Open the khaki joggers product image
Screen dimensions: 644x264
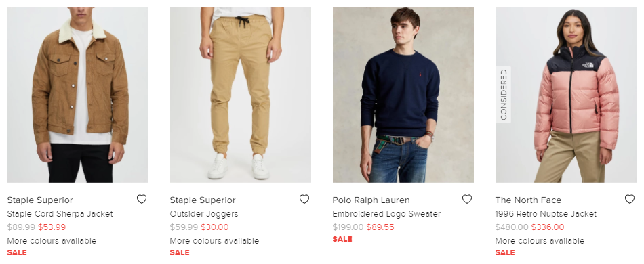pyautogui.click(x=241, y=95)
